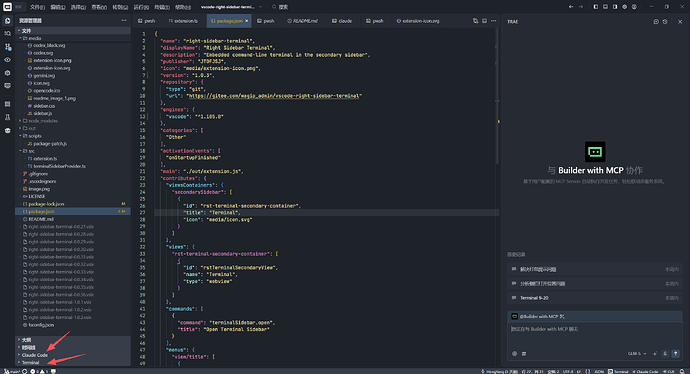The image size is (690, 374).
Task: Close the package.json tab
Action: coord(246,21)
